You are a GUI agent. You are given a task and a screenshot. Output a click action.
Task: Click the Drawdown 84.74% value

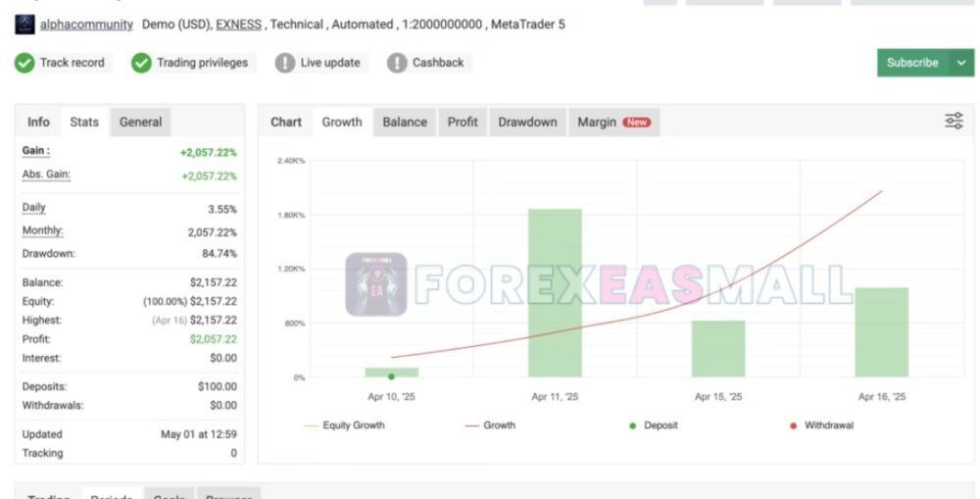tap(220, 254)
